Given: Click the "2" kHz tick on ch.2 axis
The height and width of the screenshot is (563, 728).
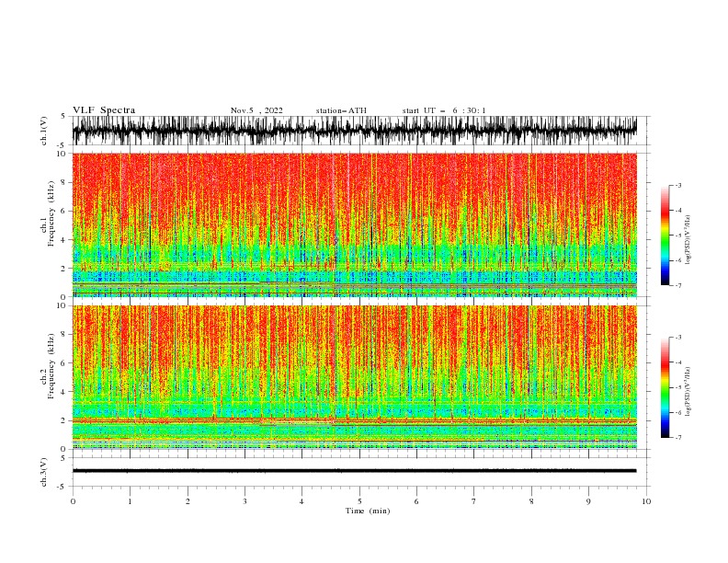Looking at the screenshot, I should [64, 420].
